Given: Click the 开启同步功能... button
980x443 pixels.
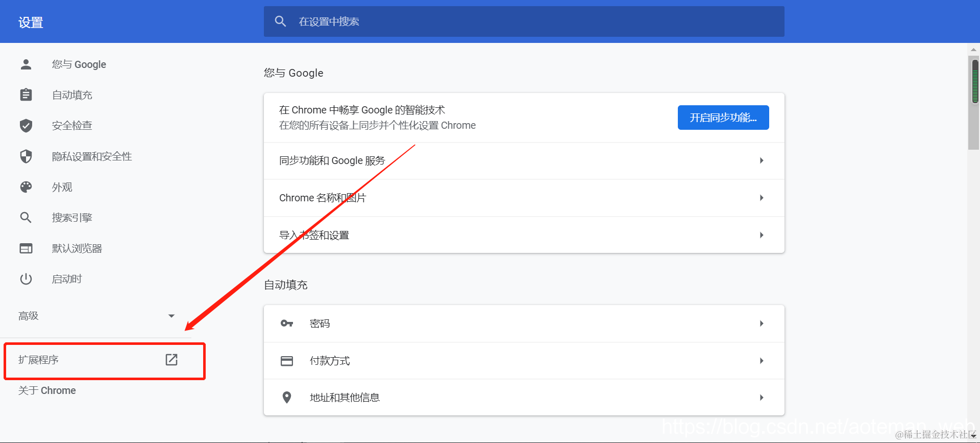Looking at the screenshot, I should tap(723, 118).
